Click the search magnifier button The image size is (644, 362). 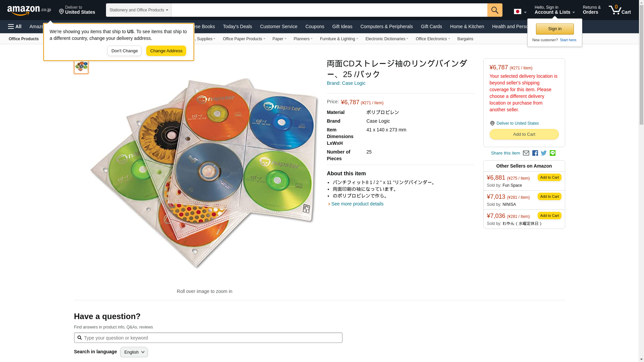495,10
